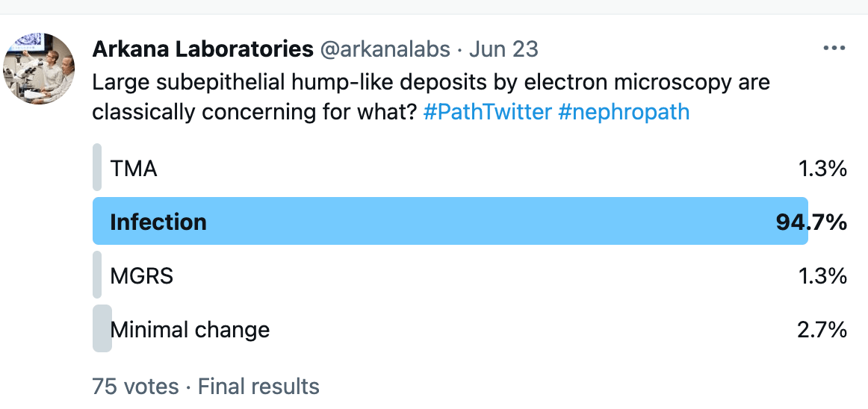Viewport: 868px width, 409px height.
Task: Click the 94.7% Infection percentage
Action: click(811, 222)
